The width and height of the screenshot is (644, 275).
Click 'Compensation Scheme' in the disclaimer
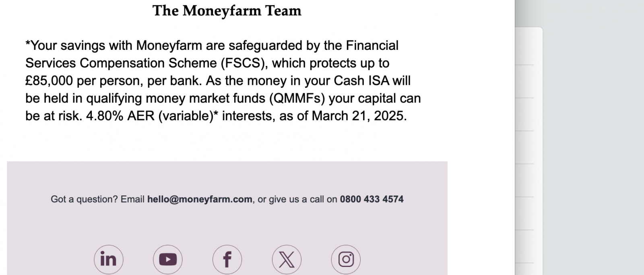[x=148, y=63]
